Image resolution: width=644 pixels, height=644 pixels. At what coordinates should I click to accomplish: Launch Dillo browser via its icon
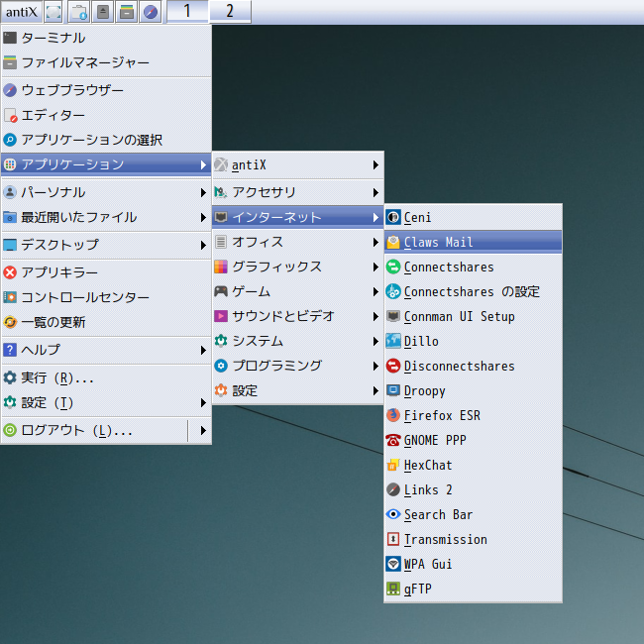coord(393,341)
